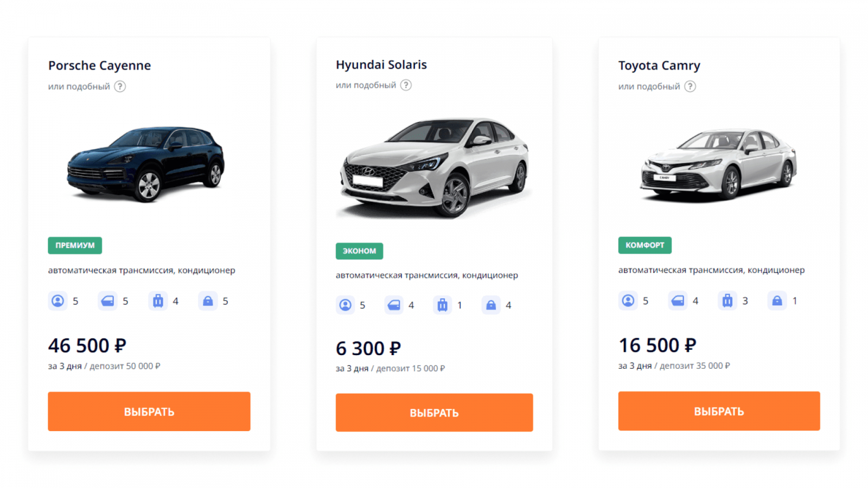This screenshot has height=488, width=868.
Task: Click the doors icon on Toyota Camry card
Action: pos(678,300)
